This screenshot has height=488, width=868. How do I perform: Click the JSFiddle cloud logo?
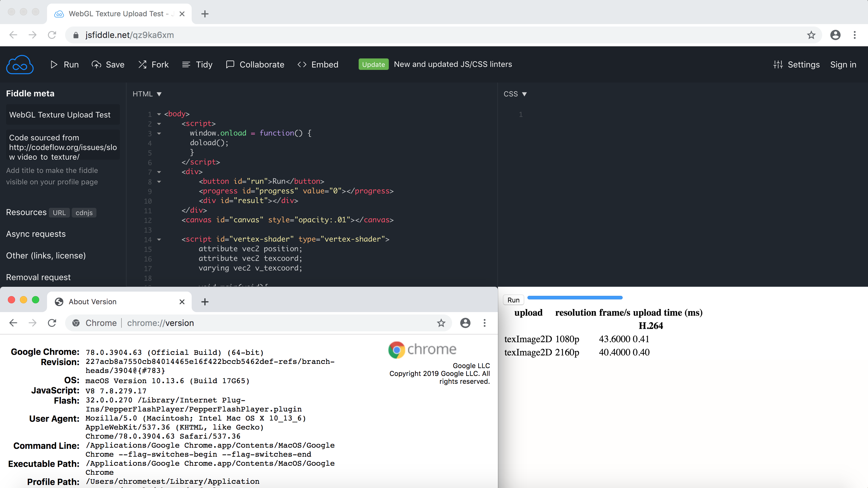[20, 64]
